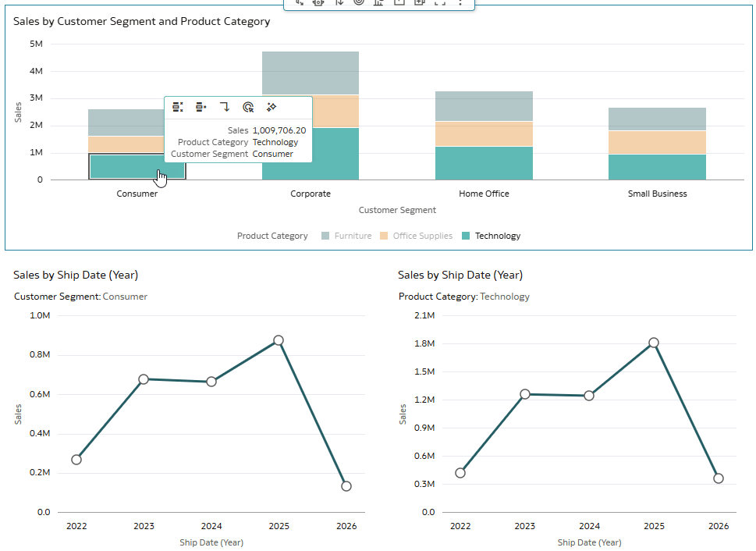Viewport: 756px width, 551px height.
Task: Select the Consumer Furniture bar segment
Action: coord(126,123)
